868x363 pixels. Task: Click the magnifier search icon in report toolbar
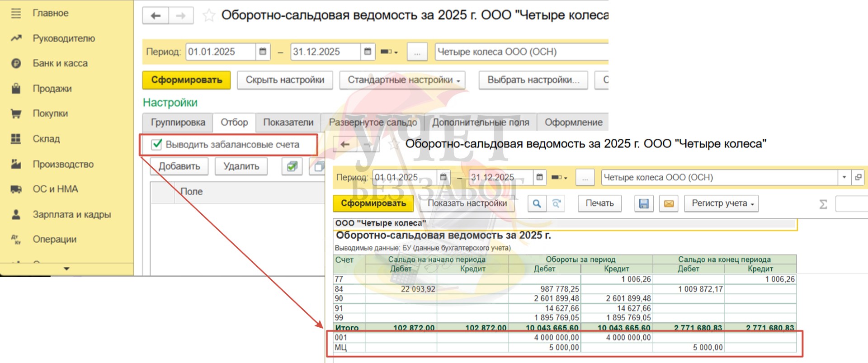[x=537, y=204]
